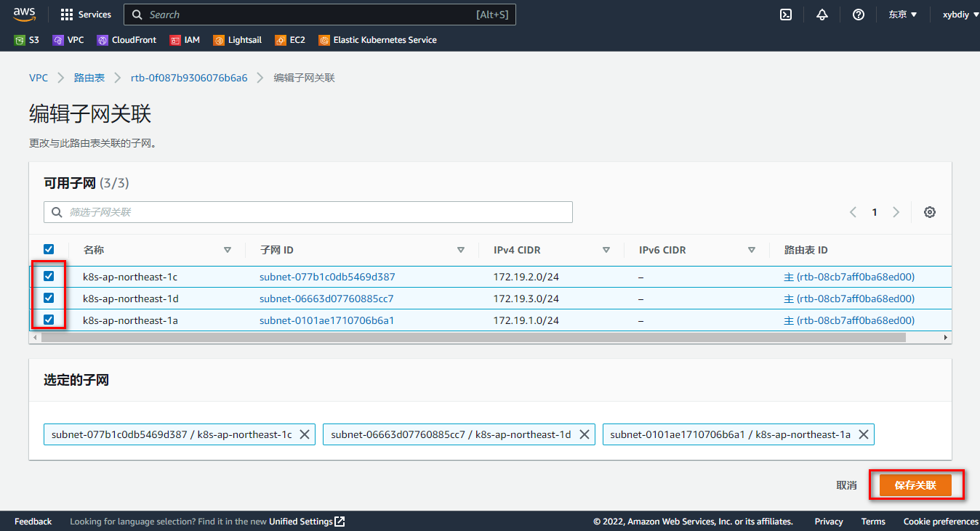This screenshot has width=980, height=531.
Task: Uncheck the k8s-ap-northeast-1d subnet checkbox
Action: pos(49,298)
